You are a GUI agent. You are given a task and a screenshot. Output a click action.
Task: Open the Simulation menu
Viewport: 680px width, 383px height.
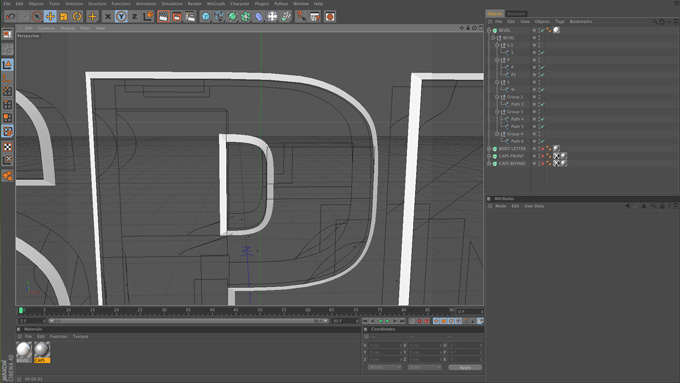point(172,4)
